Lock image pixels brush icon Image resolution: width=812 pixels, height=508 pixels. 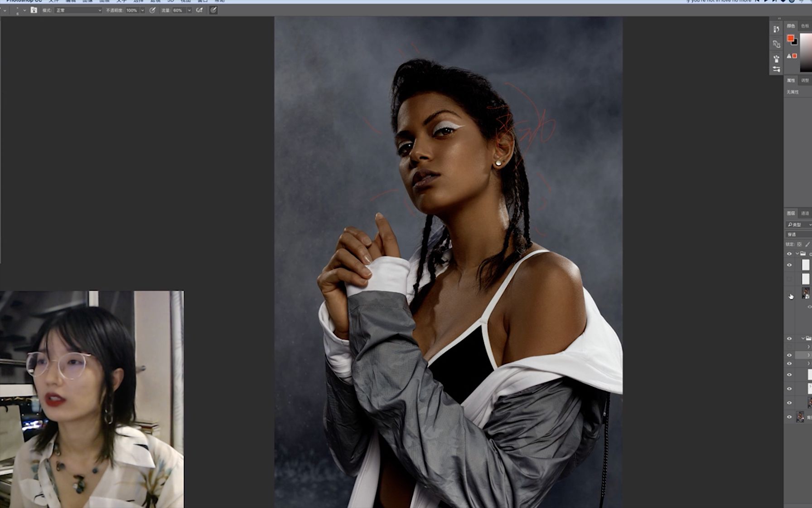[x=807, y=244]
